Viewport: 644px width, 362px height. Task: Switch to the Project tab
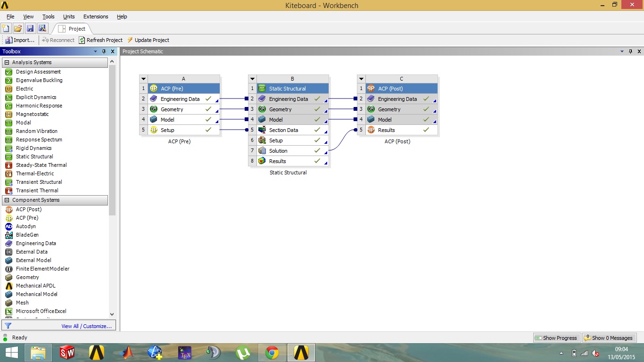click(x=72, y=29)
